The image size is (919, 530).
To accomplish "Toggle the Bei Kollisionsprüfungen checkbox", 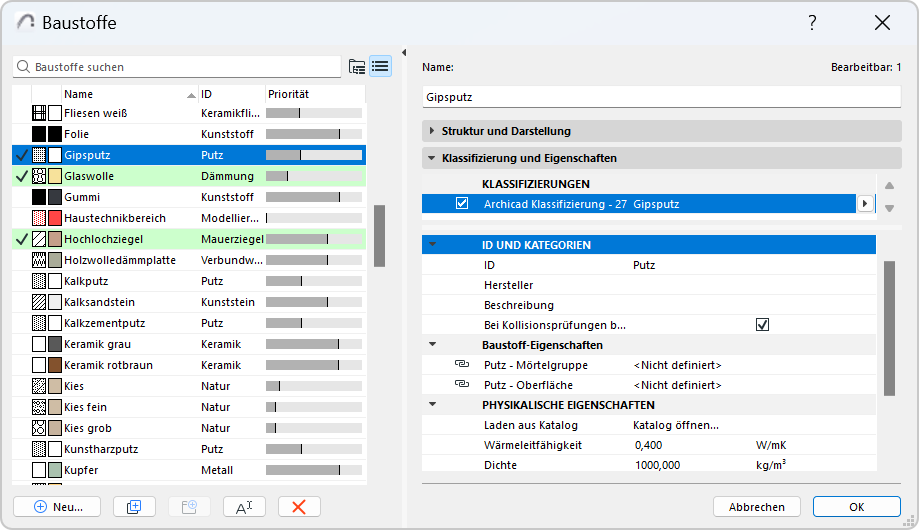I will [x=762, y=325].
